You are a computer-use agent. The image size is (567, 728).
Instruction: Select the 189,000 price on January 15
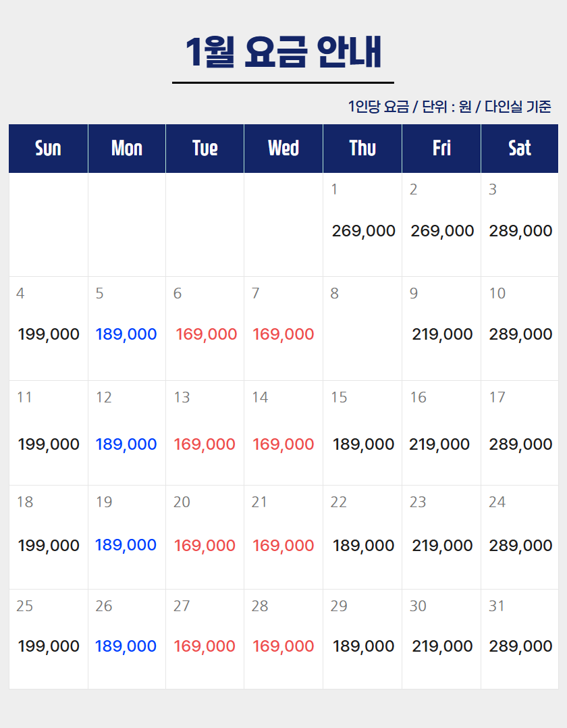tap(363, 444)
